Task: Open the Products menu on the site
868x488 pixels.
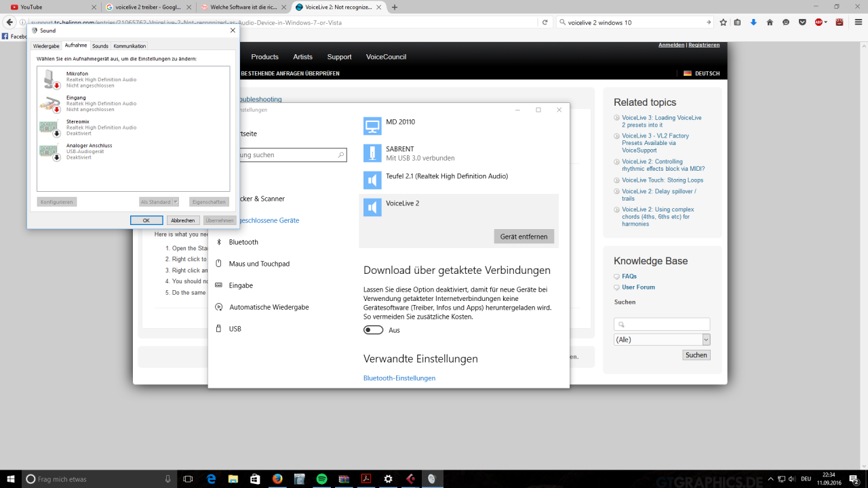Action: (x=264, y=57)
